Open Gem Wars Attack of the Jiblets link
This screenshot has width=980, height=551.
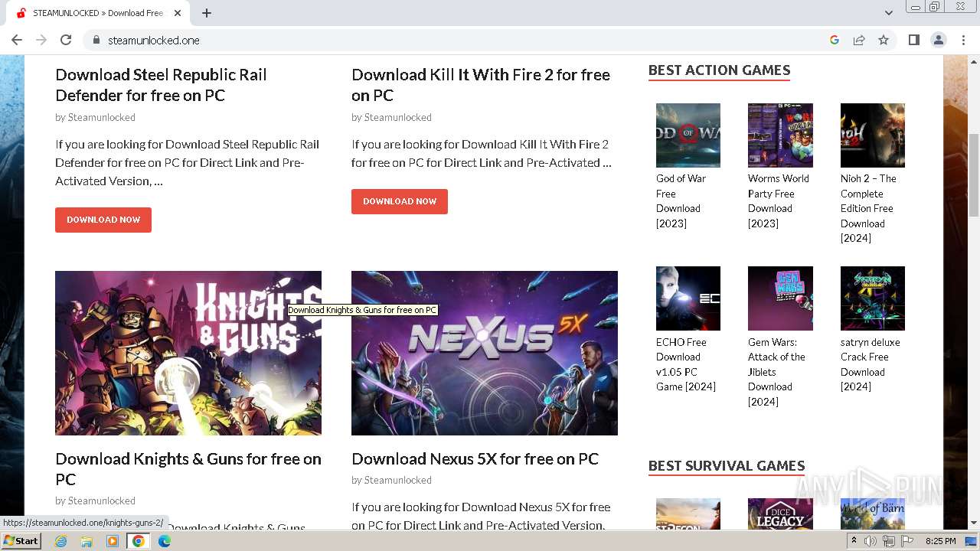(776, 372)
